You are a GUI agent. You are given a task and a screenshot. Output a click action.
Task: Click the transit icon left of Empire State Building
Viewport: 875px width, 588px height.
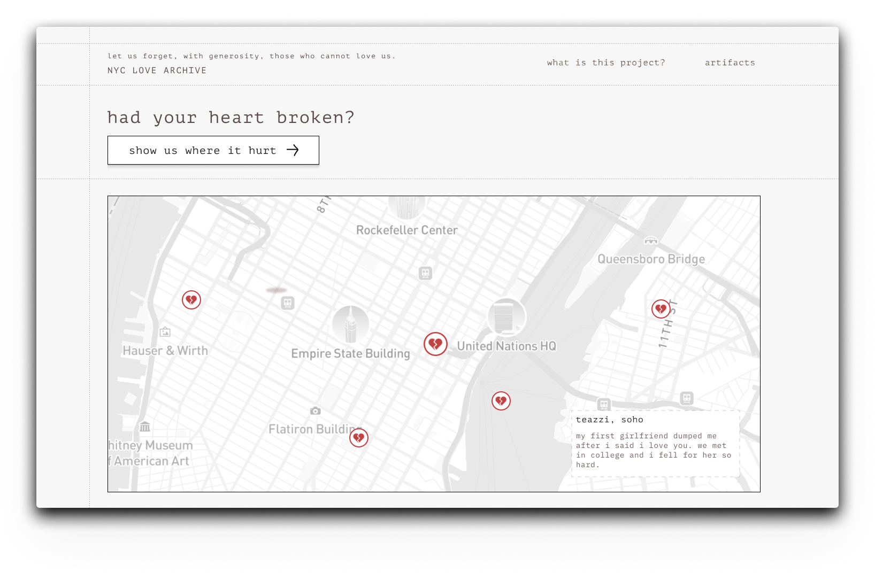(x=287, y=303)
